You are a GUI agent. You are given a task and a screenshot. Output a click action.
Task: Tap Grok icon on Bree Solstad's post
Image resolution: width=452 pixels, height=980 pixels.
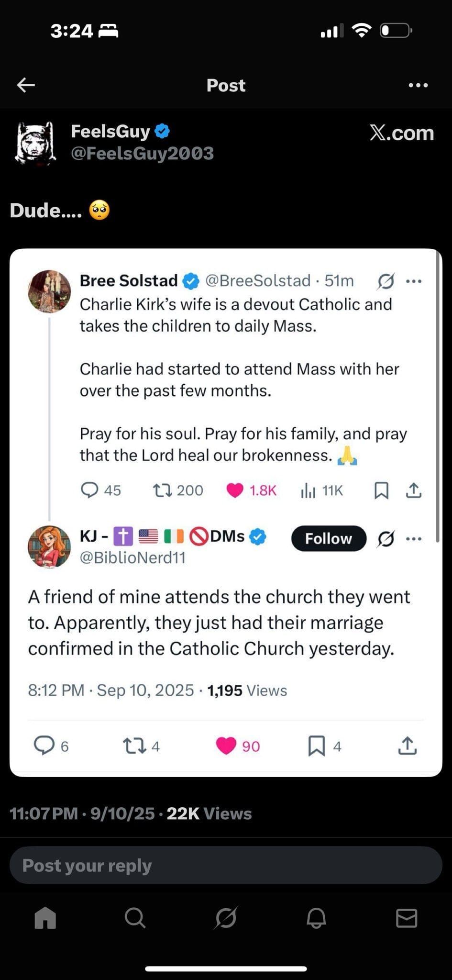click(386, 281)
